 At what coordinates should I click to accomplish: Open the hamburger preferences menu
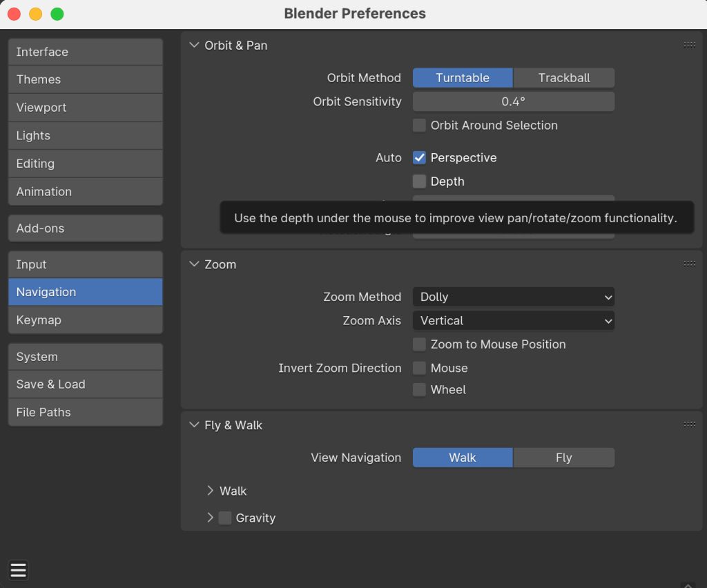point(18,570)
